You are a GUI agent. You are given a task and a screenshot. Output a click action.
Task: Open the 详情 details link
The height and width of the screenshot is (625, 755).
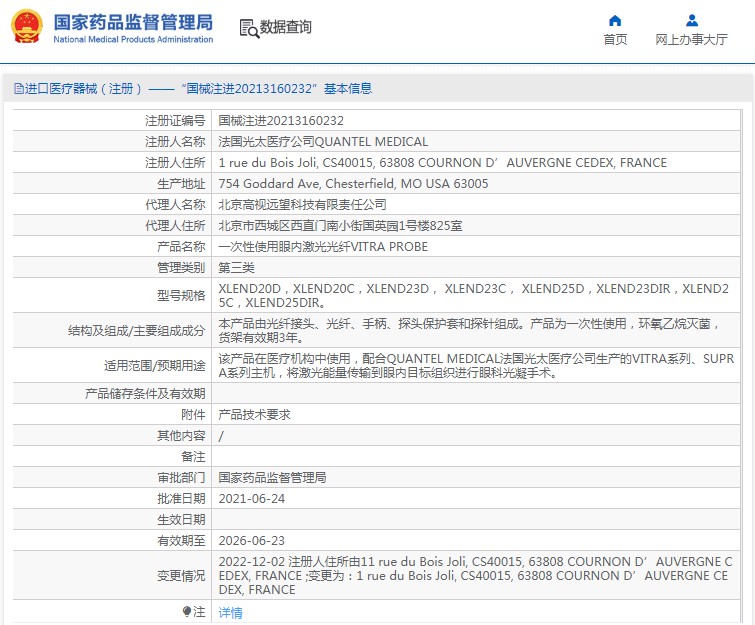click(230, 612)
